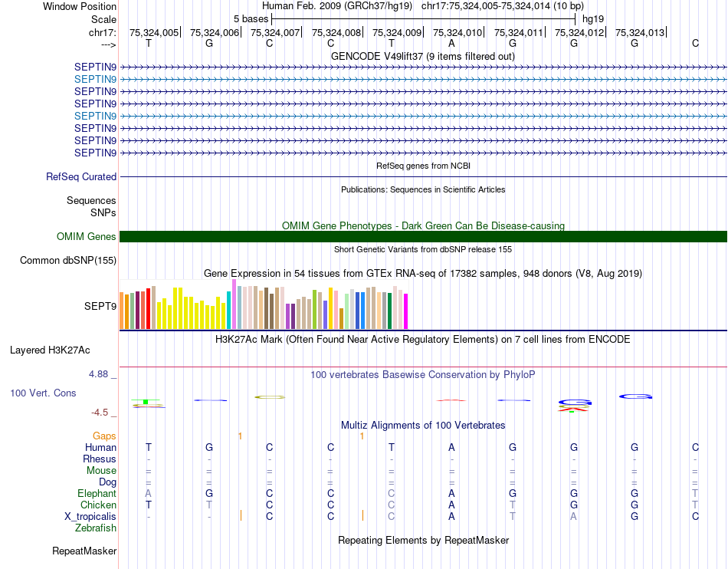Click the Mouse alignment row label
Image resolution: width=728 pixels, height=569 pixels.
pyautogui.click(x=101, y=471)
